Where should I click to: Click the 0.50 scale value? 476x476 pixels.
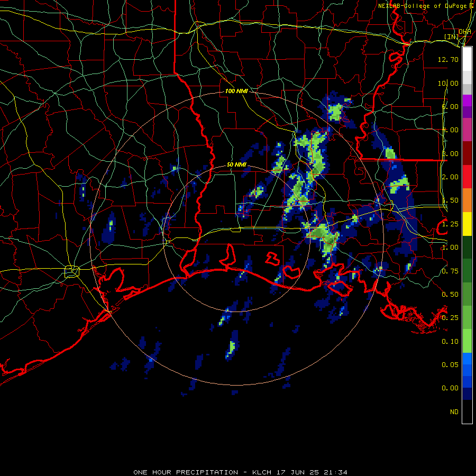[x=450, y=295]
